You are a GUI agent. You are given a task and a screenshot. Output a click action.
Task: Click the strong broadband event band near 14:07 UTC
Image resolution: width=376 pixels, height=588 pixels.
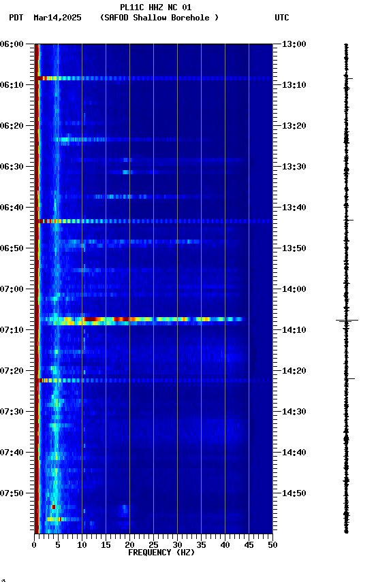142,321
